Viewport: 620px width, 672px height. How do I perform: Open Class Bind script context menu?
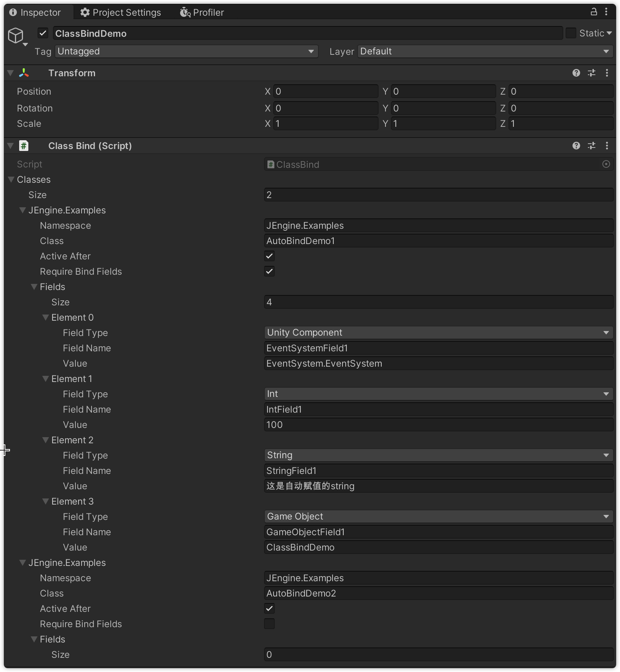[x=607, y=146]
